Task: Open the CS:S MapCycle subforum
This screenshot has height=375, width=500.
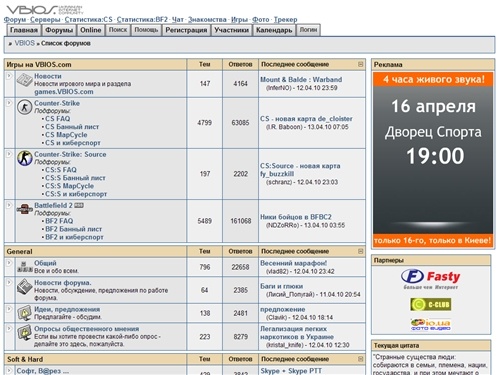Action: point(69,186)
